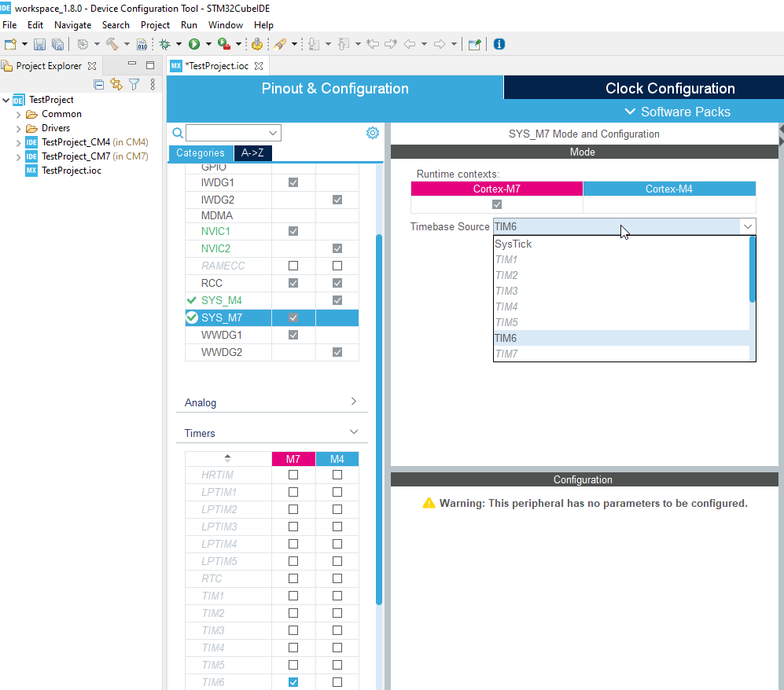Screen dimensions: 784x690
Task: Open the Window menu
Action: tap(226, 25)
